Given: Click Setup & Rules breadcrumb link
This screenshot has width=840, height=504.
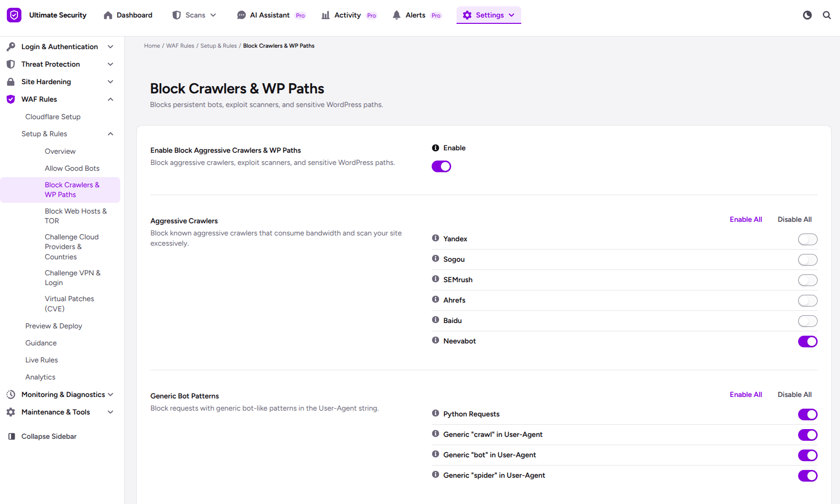Looking at the screenshot, I should (x=219, y=46).
